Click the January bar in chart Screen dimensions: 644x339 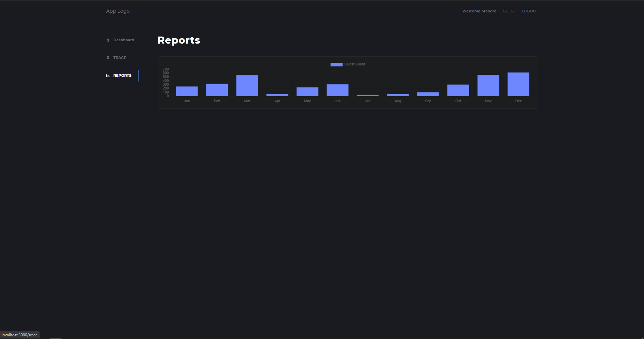[187, 91]
